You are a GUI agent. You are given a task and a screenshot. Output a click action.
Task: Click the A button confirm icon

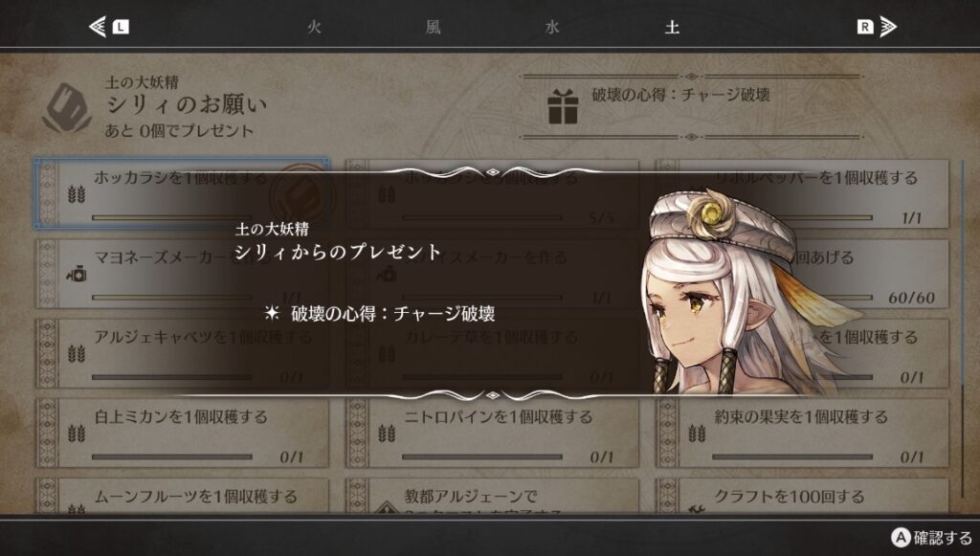tap(900, 537)
